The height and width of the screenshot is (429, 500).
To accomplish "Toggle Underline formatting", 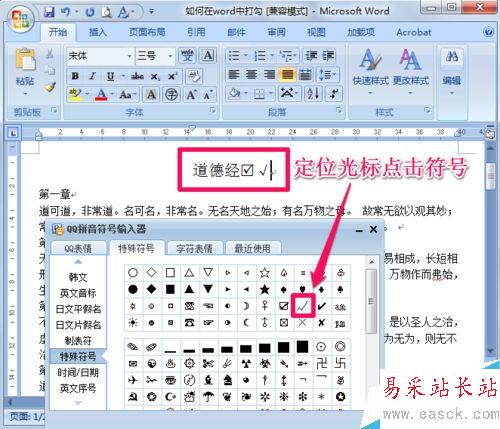I will pyautogui.click(x=110, y=76).
